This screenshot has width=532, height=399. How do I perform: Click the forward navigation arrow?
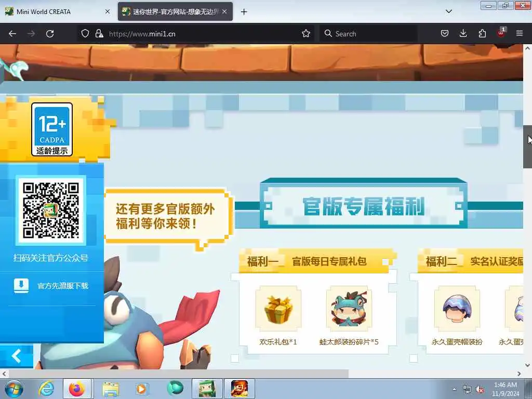click(x=31, y=34)
